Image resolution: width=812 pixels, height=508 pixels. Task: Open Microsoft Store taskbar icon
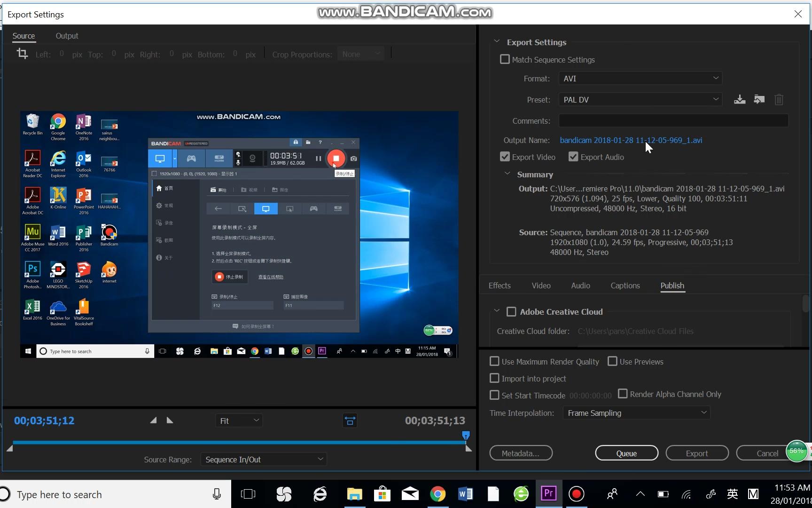(x=382, y=494)
